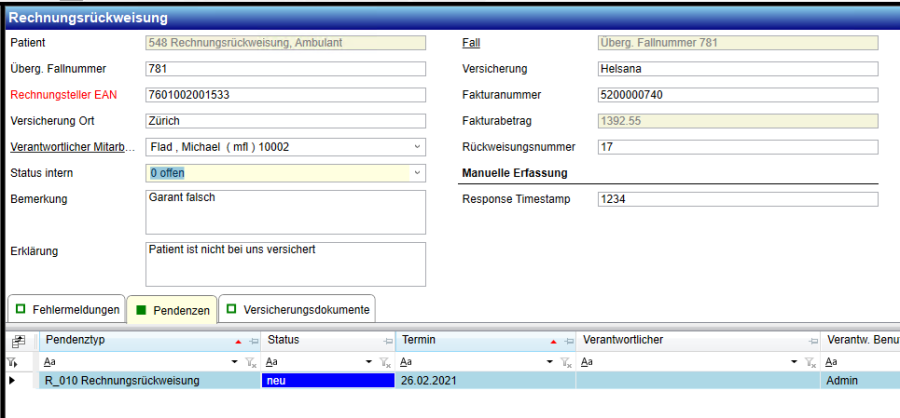Screen dimensions: 900x418
Task: Click Fakturanummer field 5200000740
Action: (x=738, y=95)
